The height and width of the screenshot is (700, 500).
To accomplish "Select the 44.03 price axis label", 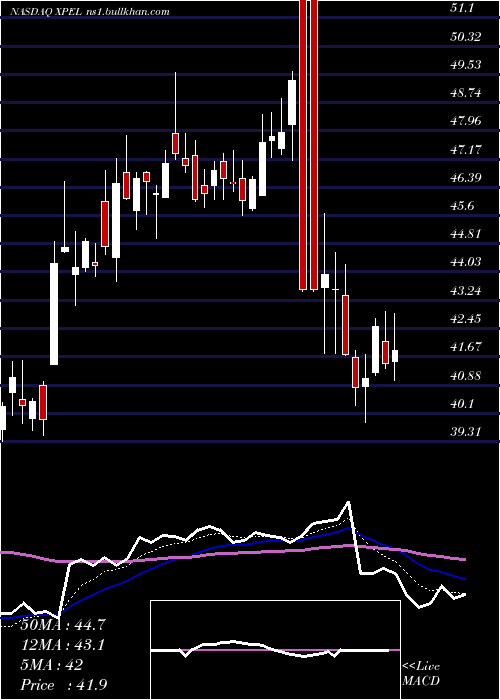I will click(466, 262).
